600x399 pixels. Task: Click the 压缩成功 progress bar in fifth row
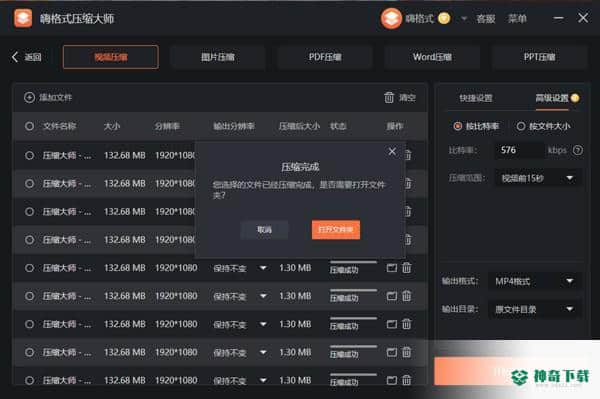(353, 262)
